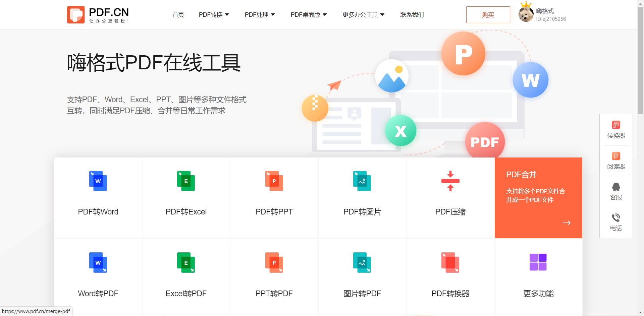Click the Word转PDF label
The height and width of the screenshot is (316, 644).
coord(98,294)
